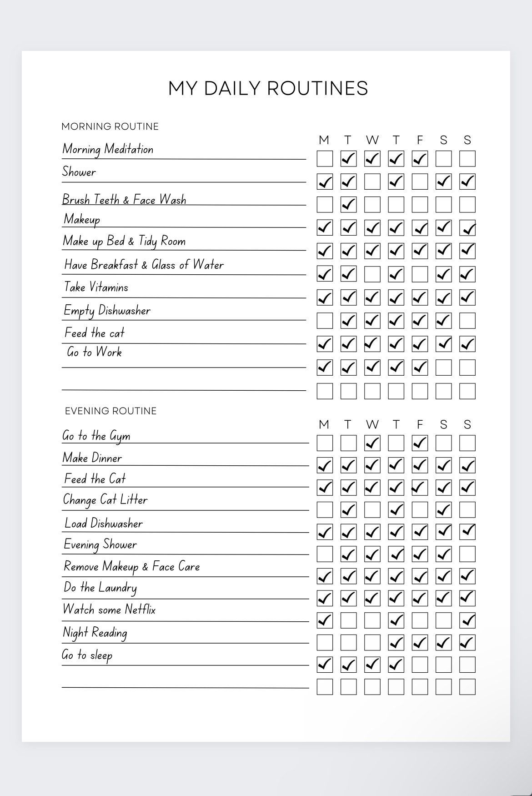
Task: Tick Wednesday checkbox for morning Shower
Action: coord(372,182)
